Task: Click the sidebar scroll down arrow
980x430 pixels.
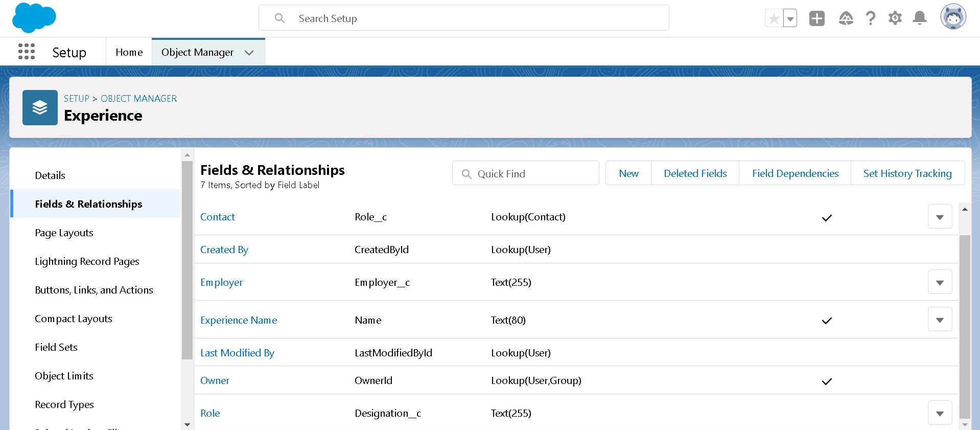Action: 187,424
